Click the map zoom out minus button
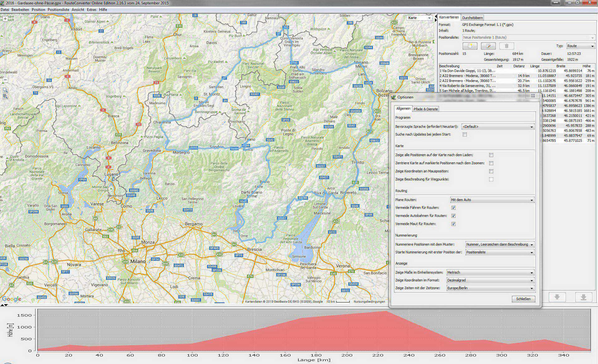598x364 pixels. pos(5,80)
